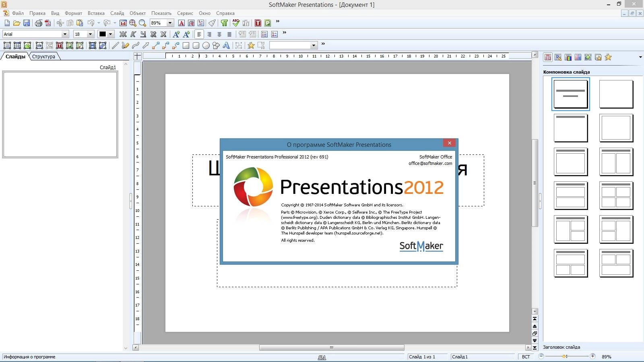Click the ВСТ insert mode indicator

point(526,357)
